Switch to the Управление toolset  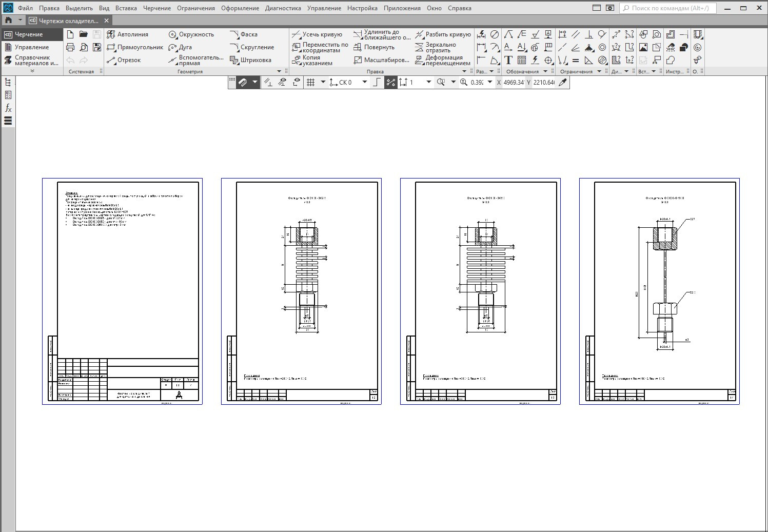31,47
